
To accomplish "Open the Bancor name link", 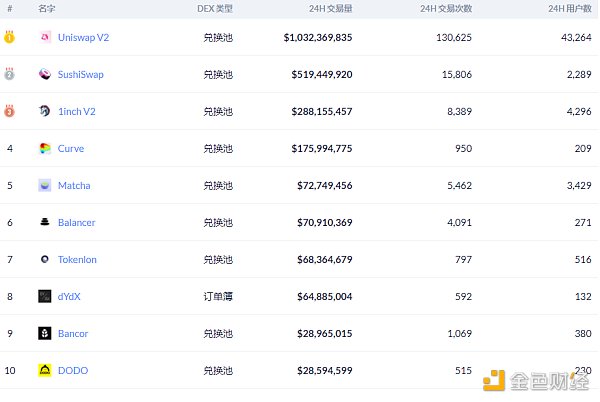I will point(73,333).
